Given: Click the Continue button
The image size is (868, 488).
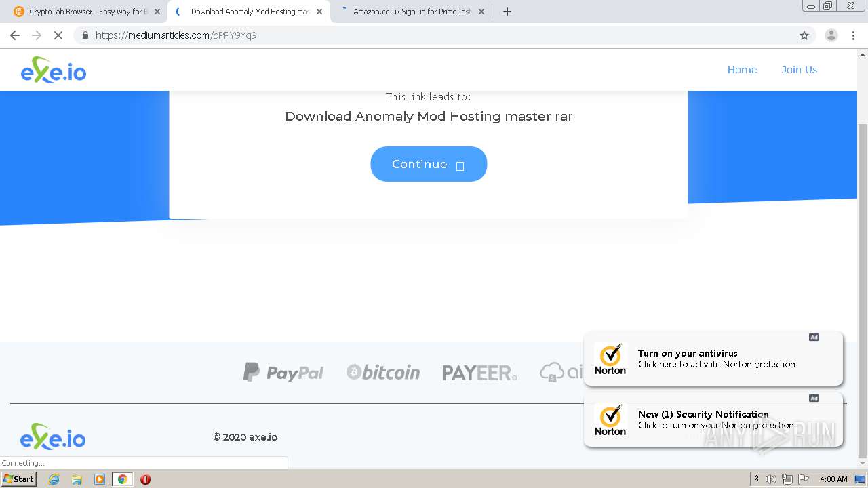Looking at the screenshot, I should tap(429, 164).
